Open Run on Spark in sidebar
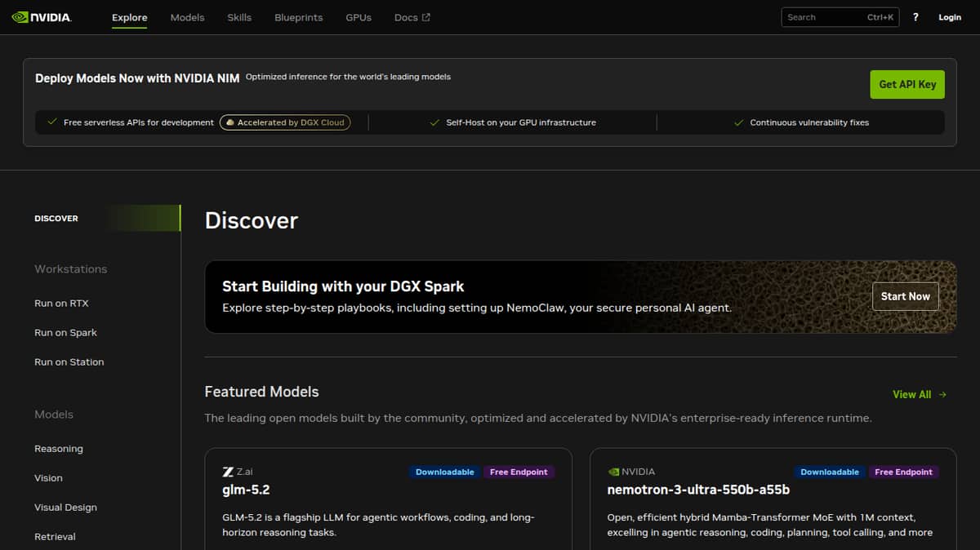The width and height of the screenshot is (980, 550). pyautogui.click(x=65, y=333)
